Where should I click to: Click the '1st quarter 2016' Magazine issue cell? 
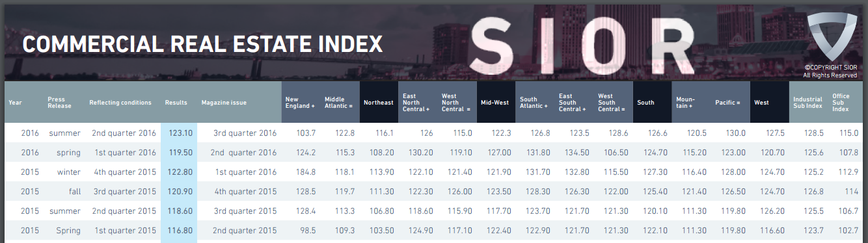pos(245,172)
